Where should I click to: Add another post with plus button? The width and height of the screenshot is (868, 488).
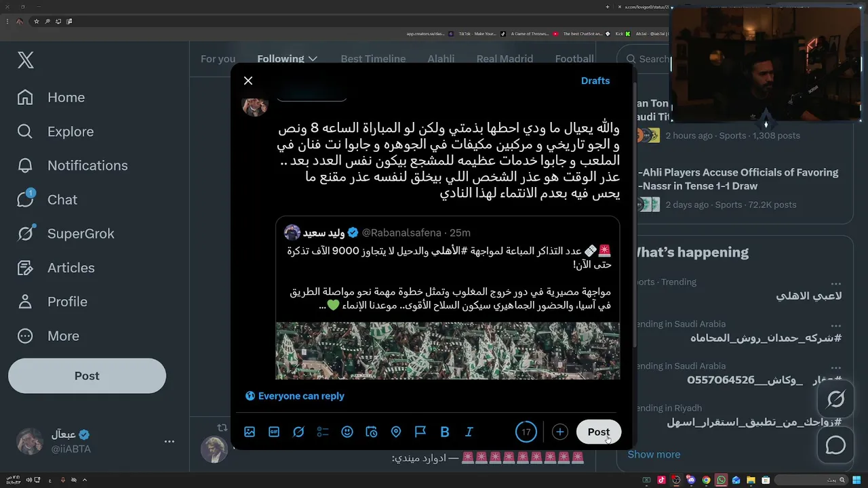tap(559, 432)
